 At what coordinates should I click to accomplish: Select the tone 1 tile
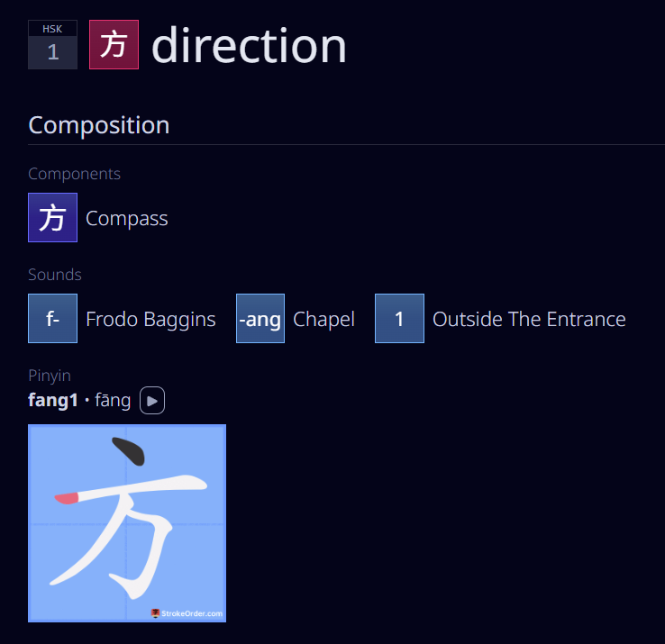(399, 319)
